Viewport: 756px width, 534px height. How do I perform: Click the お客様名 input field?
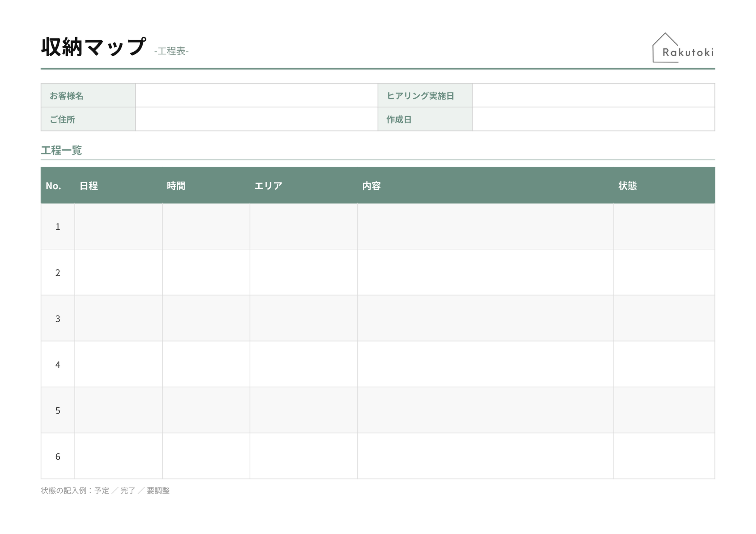(x=256, y=95)
